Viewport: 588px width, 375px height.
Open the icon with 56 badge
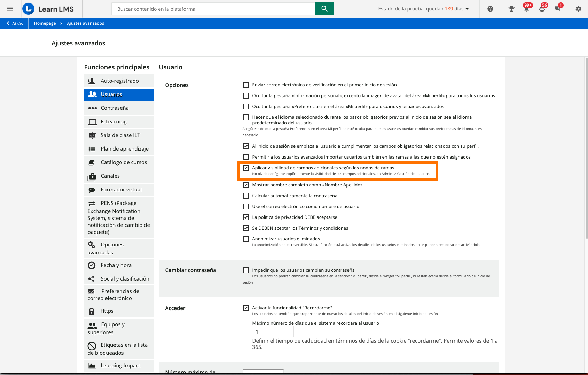tap(542, 8)
